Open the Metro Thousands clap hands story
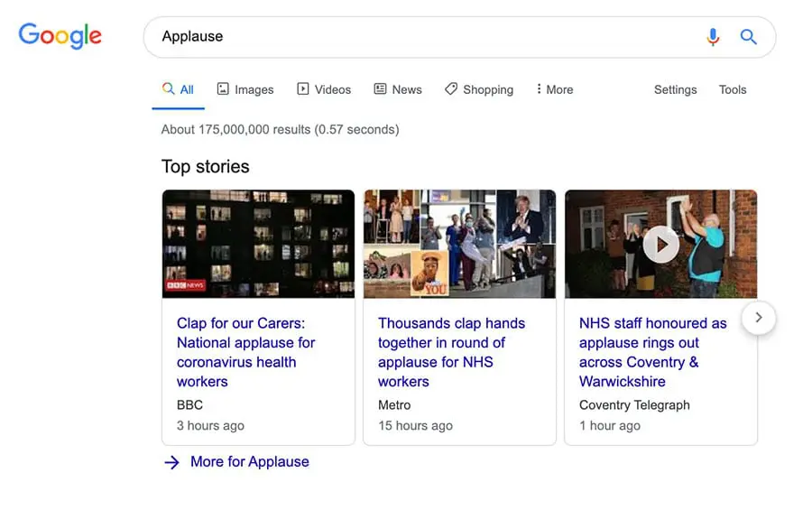This screenshot has width=812, height=510. [451, 352]
